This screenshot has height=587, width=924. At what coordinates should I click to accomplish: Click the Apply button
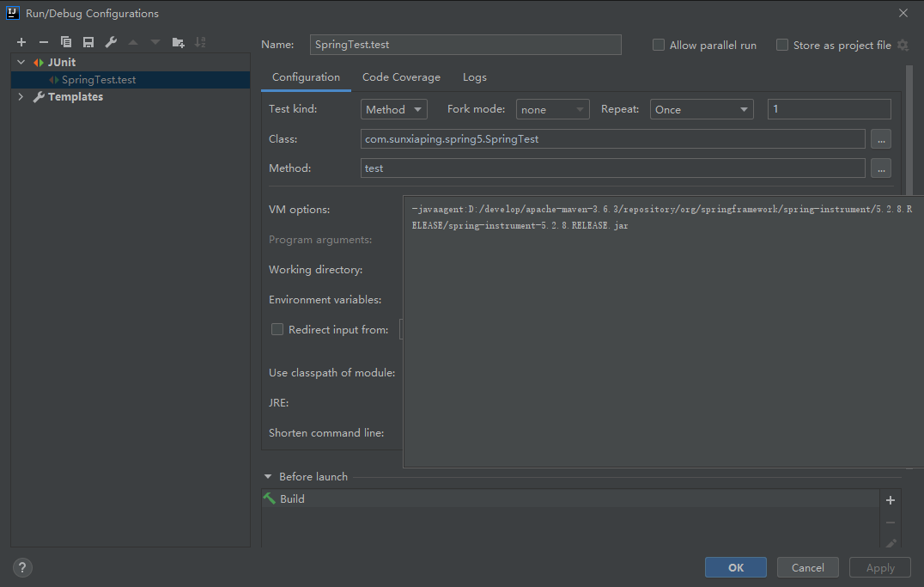click(x=880, y=567)
